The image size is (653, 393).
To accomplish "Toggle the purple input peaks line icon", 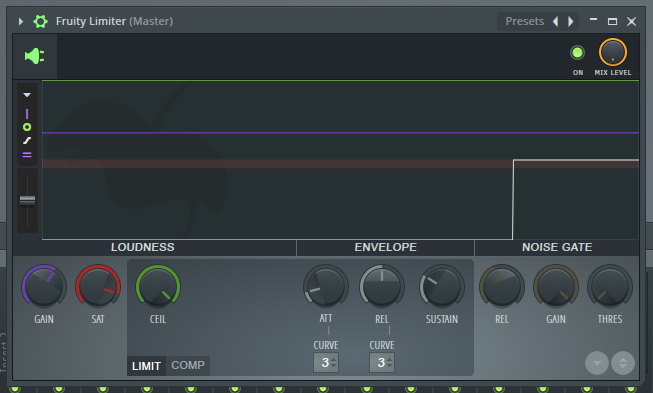I will (27, 114).
